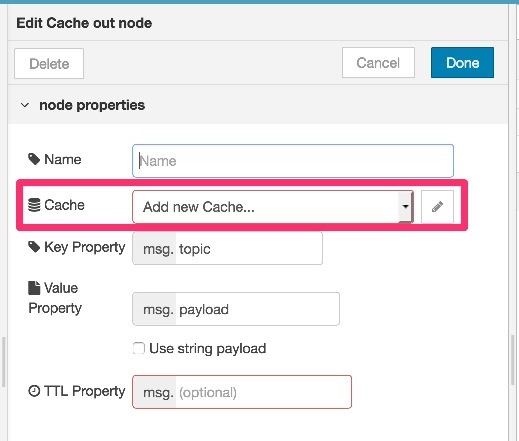
Task: Click the optional TTL Property field
Action: (263, 392)
